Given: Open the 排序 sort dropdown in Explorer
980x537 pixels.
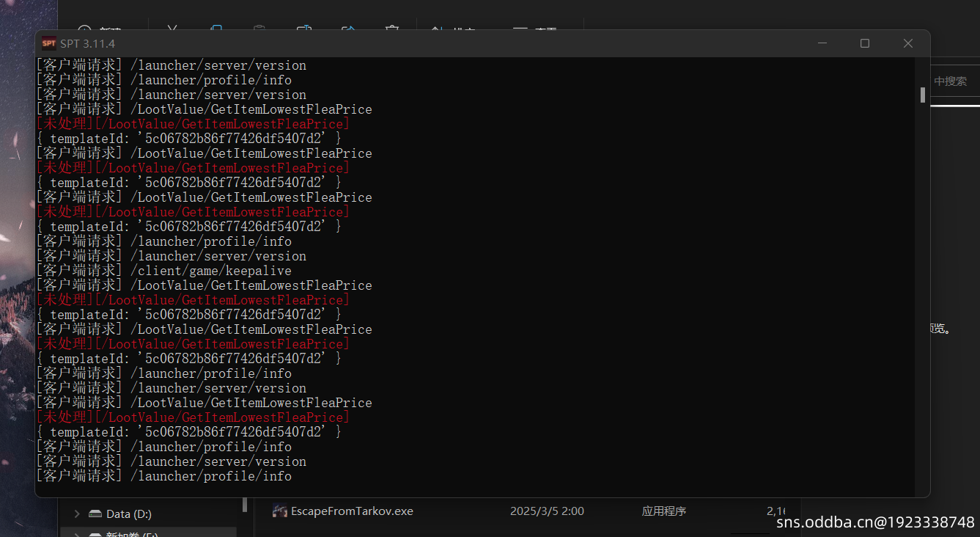Looking at the screenshot, I should pyautogui.click(x=454, y=30).
